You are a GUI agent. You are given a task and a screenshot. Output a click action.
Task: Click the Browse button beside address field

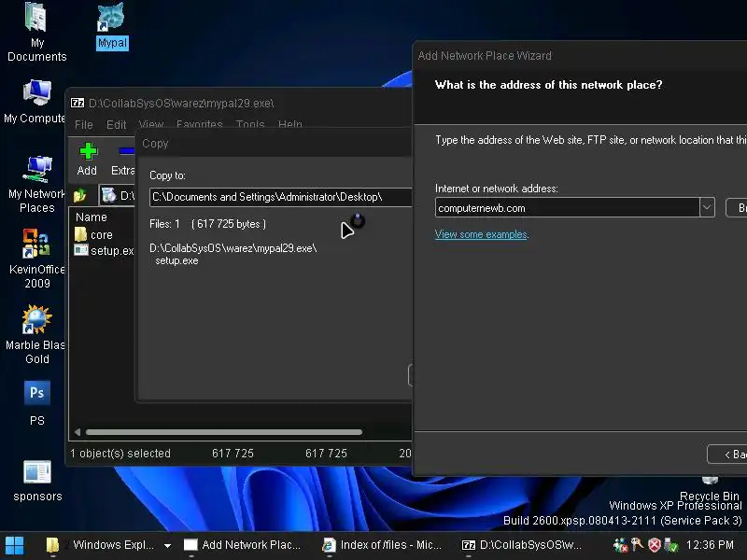tap(737, 208)
